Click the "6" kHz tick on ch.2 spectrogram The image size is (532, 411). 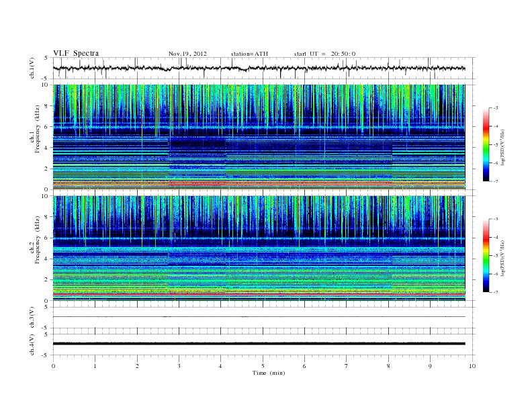[47, 238]
